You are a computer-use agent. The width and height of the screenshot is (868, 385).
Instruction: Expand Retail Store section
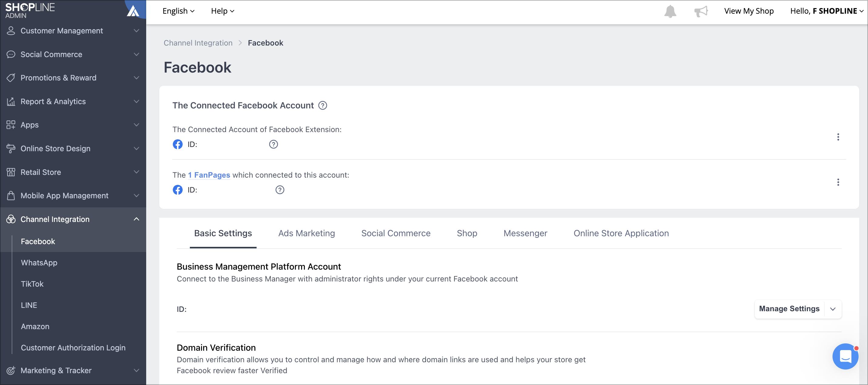coord(136,172)
